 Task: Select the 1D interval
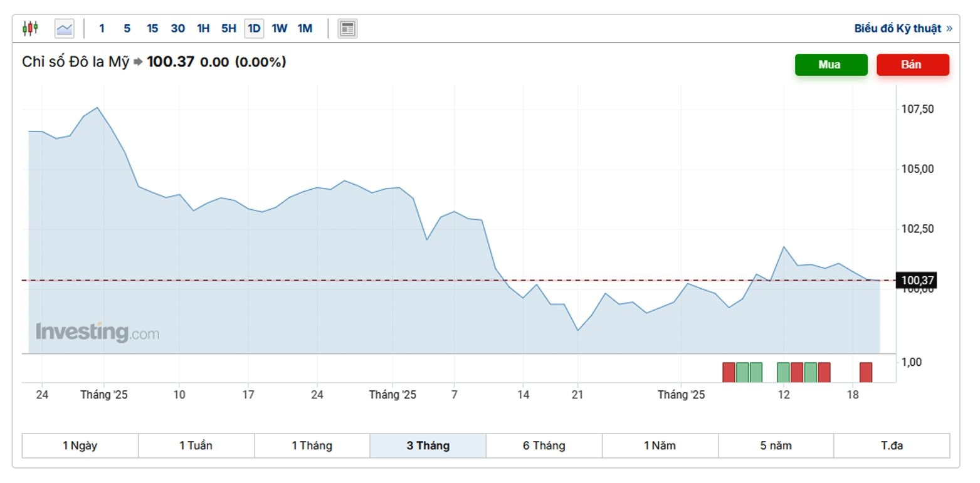pos(253,28)
